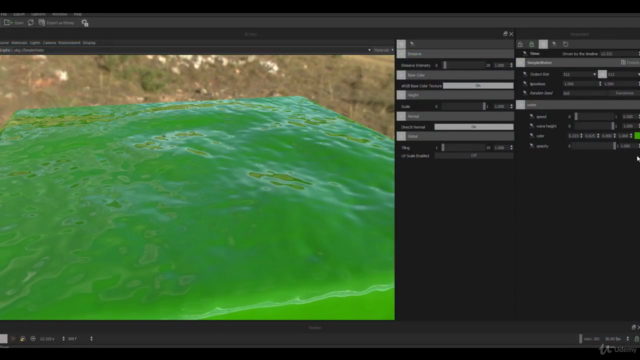Click the Emissive Intensity value stepper
Screen dimensions: 640x360
tap(511, 65)
